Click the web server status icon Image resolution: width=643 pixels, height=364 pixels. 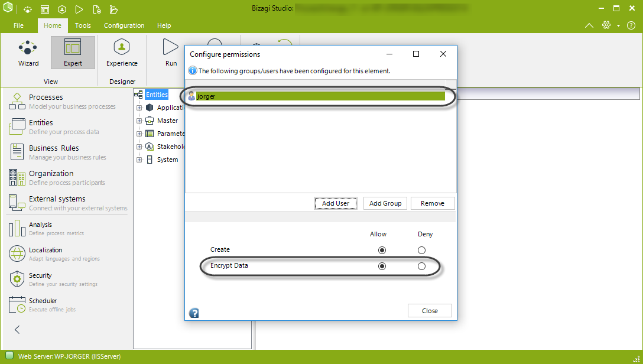point(10,355)
